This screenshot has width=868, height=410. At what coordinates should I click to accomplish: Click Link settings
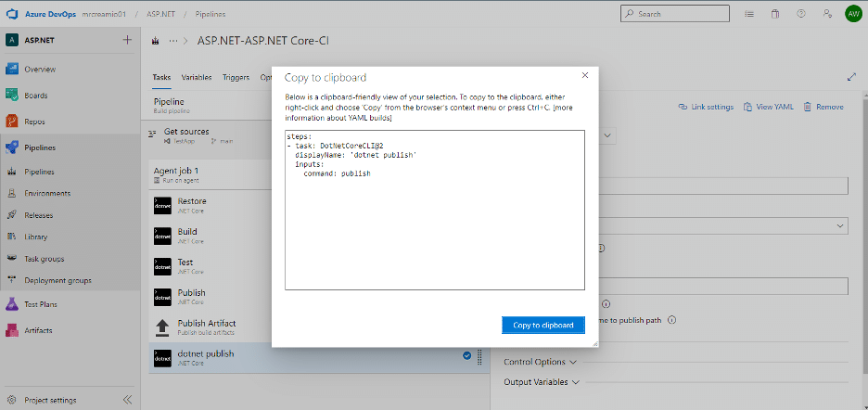[x=706, y=107]
